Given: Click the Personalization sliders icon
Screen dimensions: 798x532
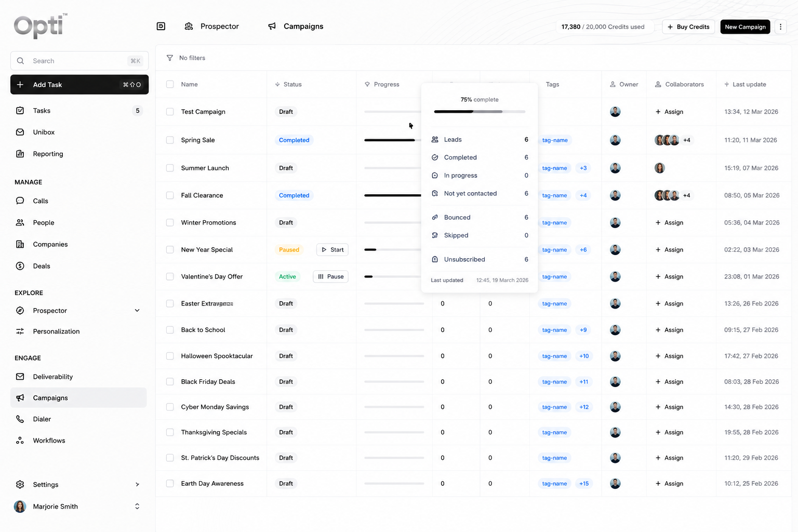Looking at the screenshot, I should click(20, 331).
